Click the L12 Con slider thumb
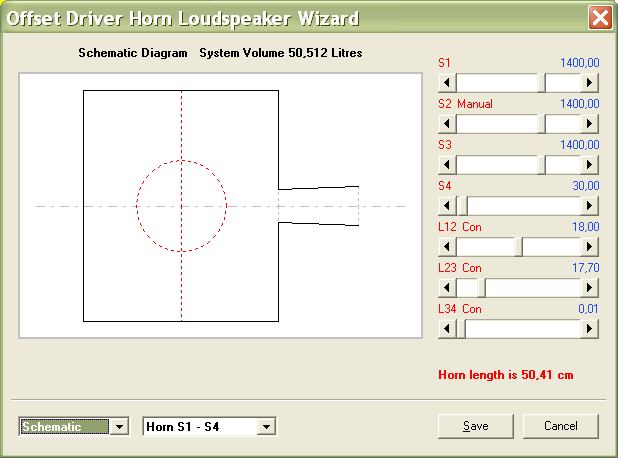This screenshot has width=618, height=458. [x=519, y=247]
